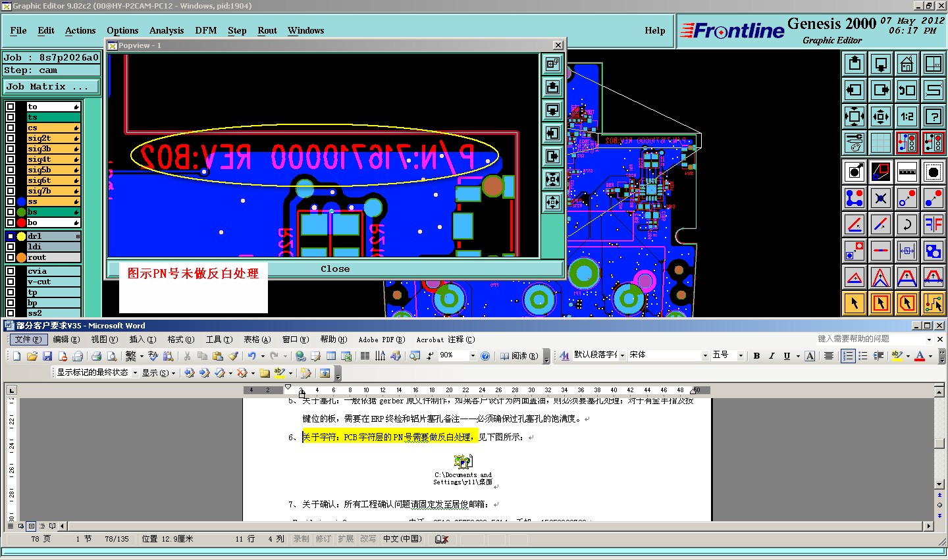Click the Close button in Popview
The image size is (948, 560).
click(x=335, y=268)
